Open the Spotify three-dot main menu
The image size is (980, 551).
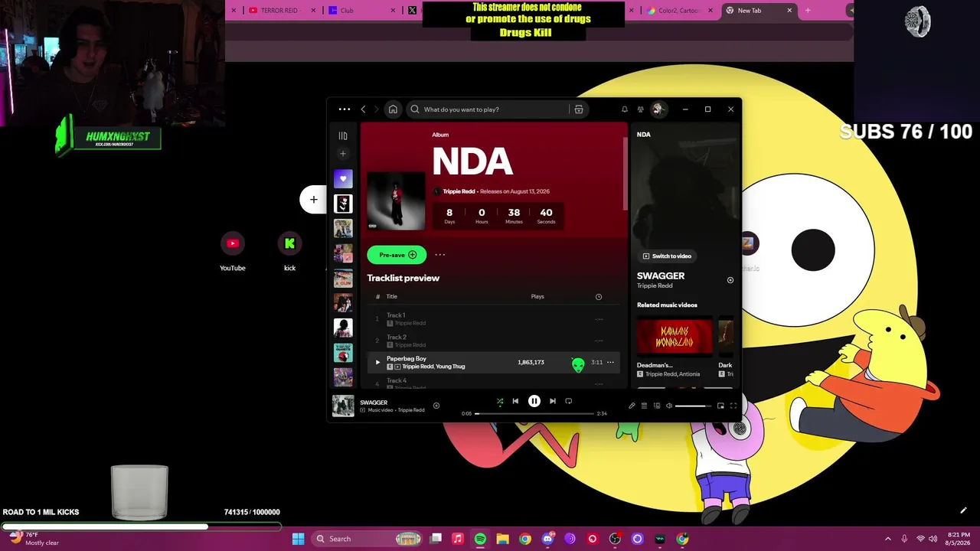click(345, 109)
